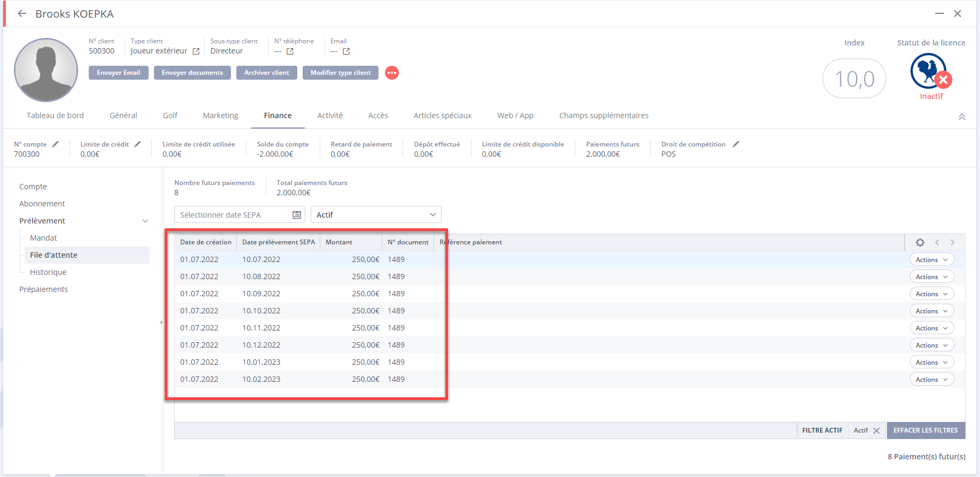
Task: Open table settings gear icon
Action: [x=920, y=242]
